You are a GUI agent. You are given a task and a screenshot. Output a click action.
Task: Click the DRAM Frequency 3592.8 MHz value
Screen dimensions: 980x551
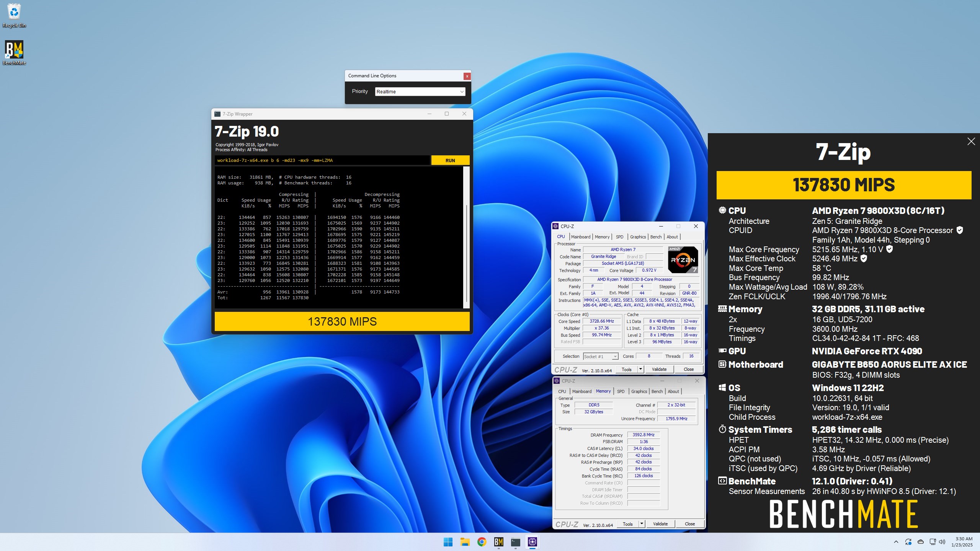click(x=643, y=435)
